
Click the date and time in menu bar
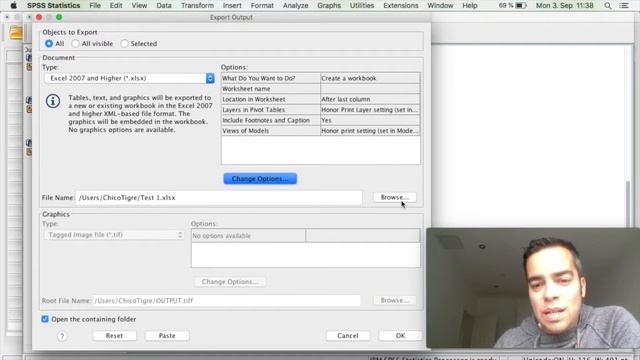coord(564,5)
